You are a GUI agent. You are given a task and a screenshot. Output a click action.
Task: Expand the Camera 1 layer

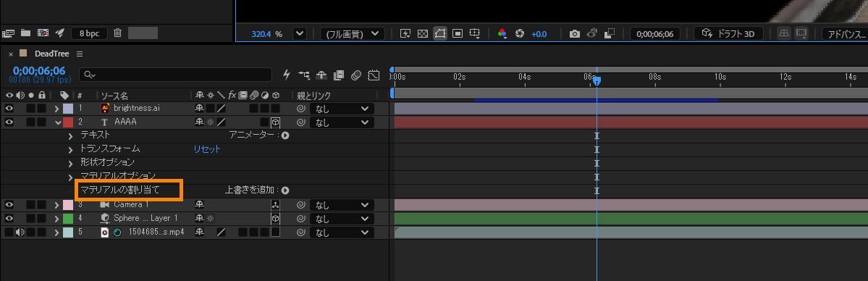click(57, 204)
